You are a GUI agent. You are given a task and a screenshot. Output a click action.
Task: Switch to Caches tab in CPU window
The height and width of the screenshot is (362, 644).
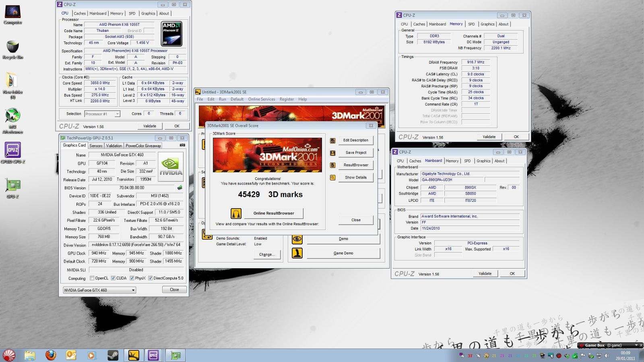coord(80,13)
